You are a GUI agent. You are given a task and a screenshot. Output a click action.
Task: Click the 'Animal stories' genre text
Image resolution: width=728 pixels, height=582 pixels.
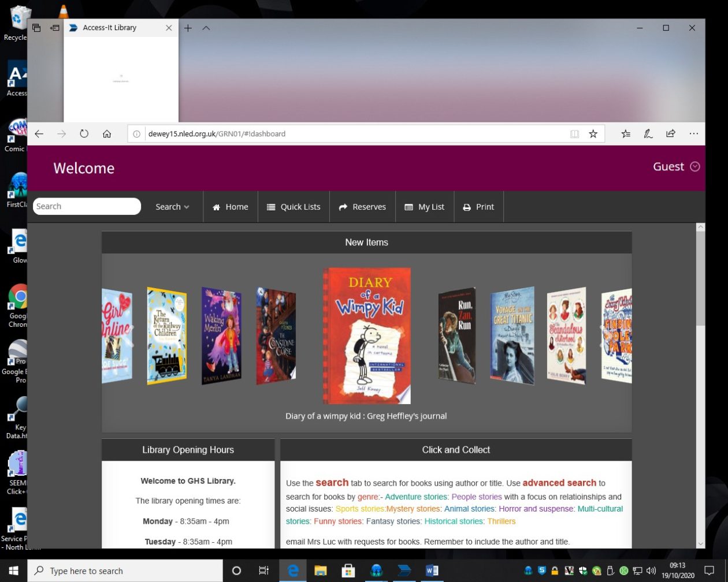click(x=469, y=509)
